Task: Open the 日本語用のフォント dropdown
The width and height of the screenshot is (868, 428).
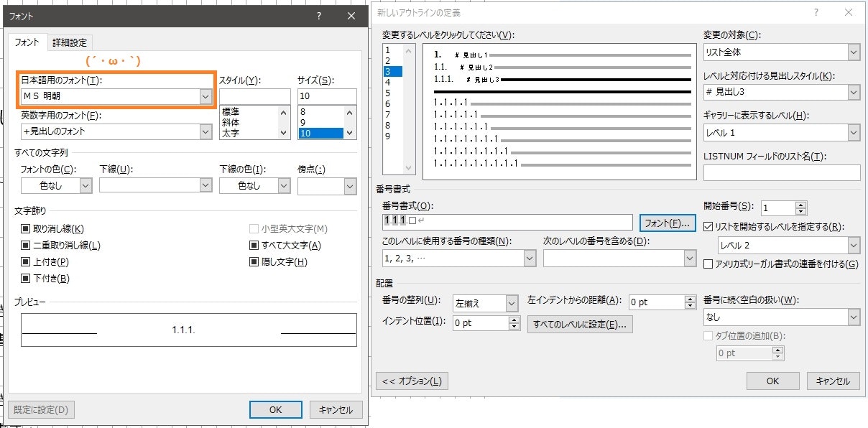Action: [206, 96]
